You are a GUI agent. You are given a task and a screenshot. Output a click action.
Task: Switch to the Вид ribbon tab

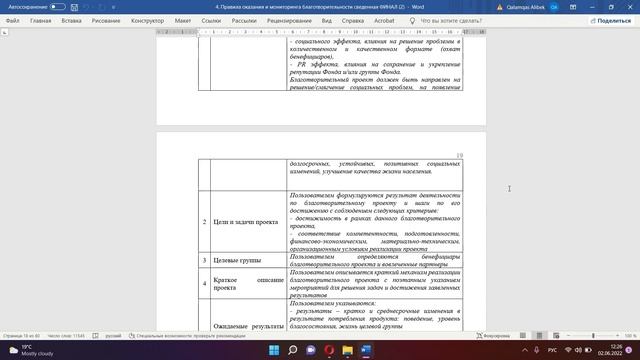tap(327, 20)
